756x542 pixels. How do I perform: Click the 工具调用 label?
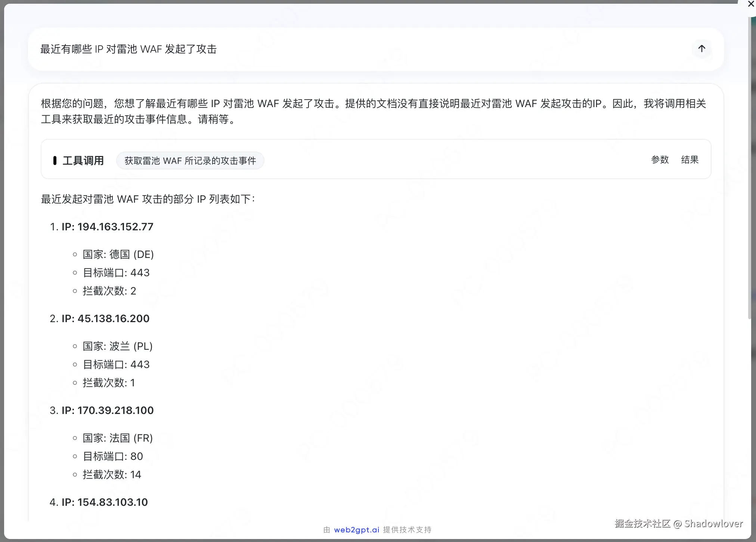pos(83,161)
